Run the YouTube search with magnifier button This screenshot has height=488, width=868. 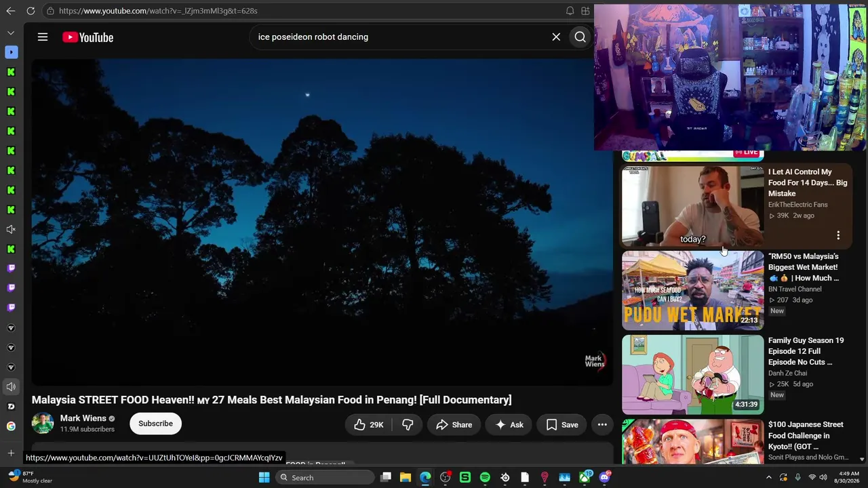pos(580,37)
